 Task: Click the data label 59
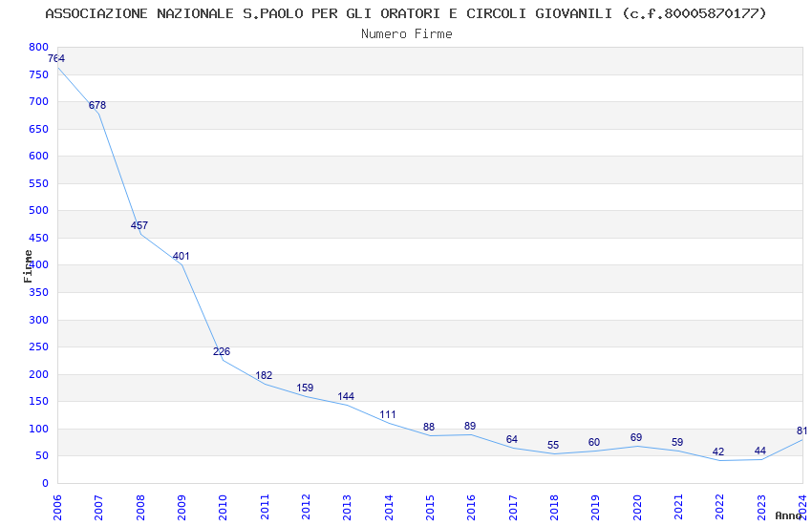[x=677, y=443]
